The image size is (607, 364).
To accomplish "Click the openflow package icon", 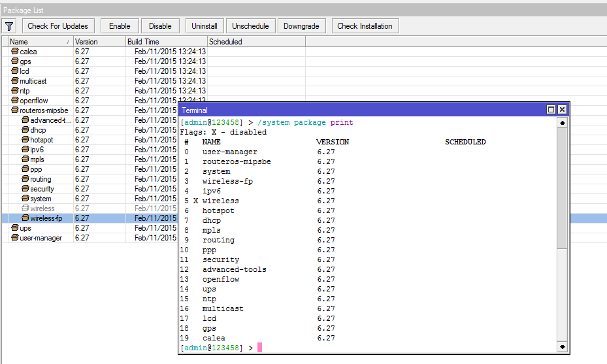I will coord(15,100).
